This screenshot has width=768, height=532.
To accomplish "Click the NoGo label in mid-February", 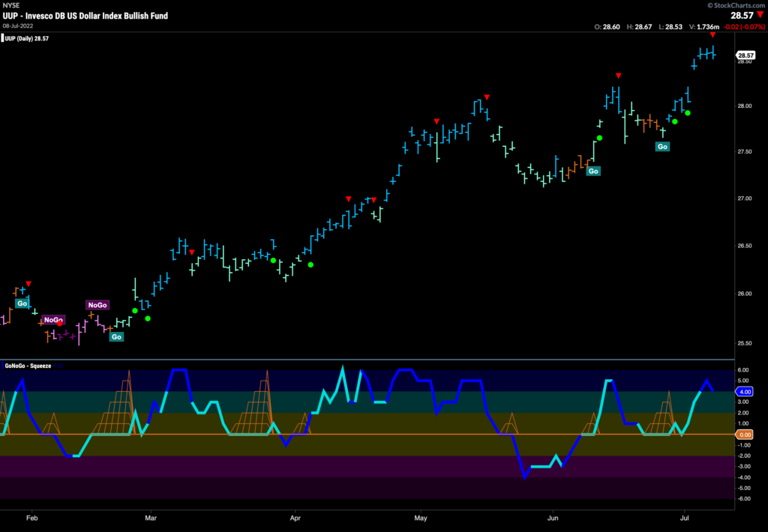I will coord(97,305).
